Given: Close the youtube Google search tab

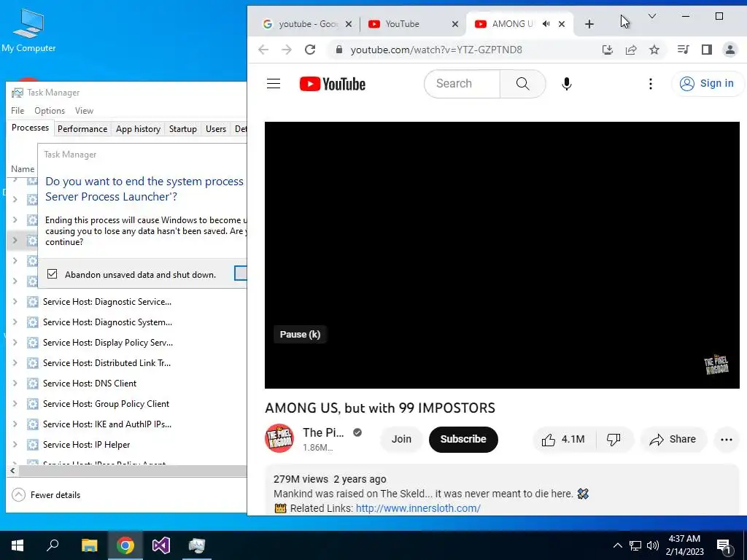Looking at the screenshot, I should (x=349, y=24).
